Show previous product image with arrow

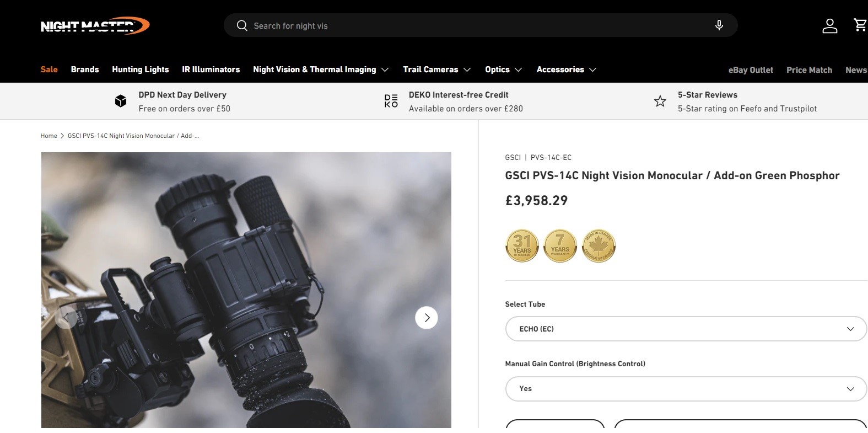(x=66, y=318)
